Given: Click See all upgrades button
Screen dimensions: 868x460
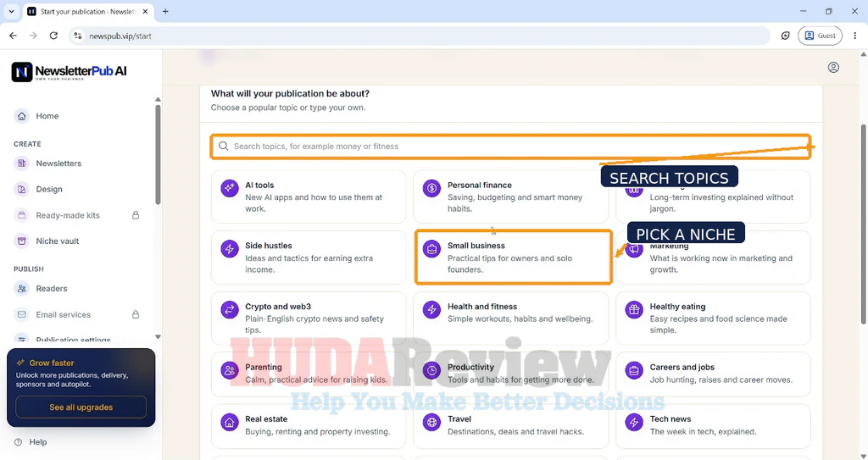Looking at the screenshot, I should 81,407.
